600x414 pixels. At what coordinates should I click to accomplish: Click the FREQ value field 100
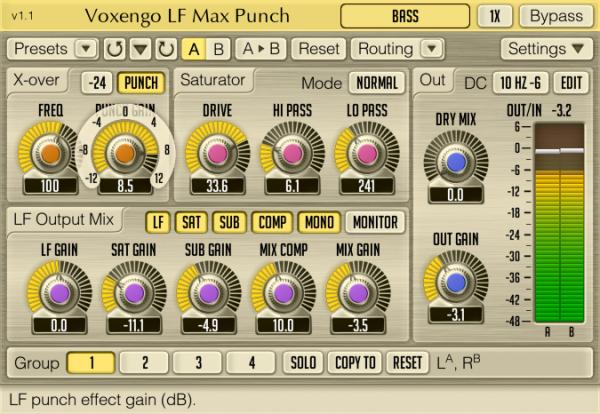[x=51, y=186]
